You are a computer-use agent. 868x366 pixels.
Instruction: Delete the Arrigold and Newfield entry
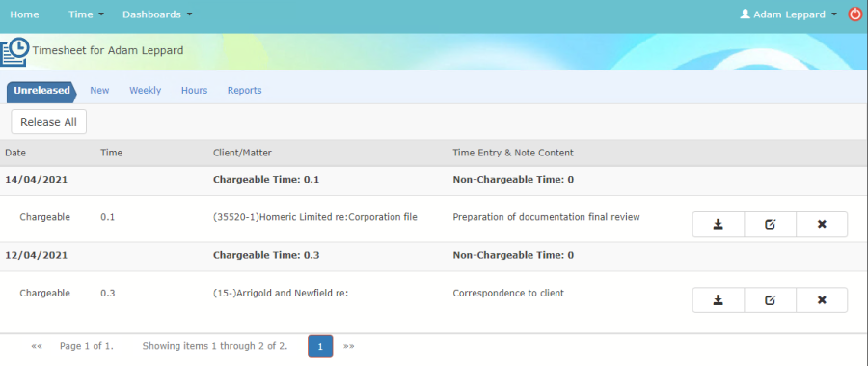[x=822, y=300]
